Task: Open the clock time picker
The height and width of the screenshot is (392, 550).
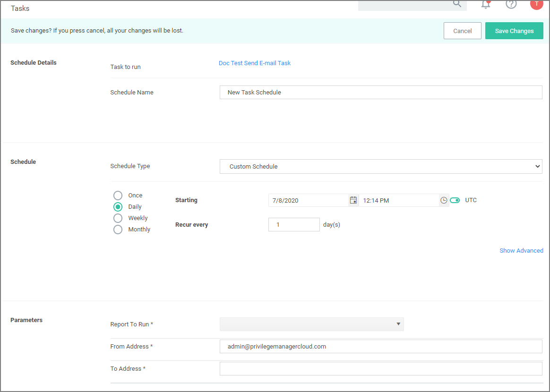Action: pos(444,200)
